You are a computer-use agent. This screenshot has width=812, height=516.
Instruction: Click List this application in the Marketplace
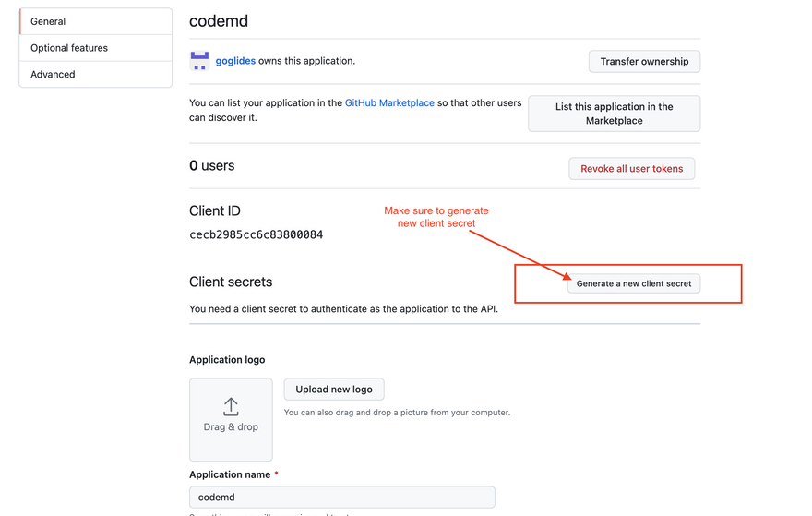614,114
